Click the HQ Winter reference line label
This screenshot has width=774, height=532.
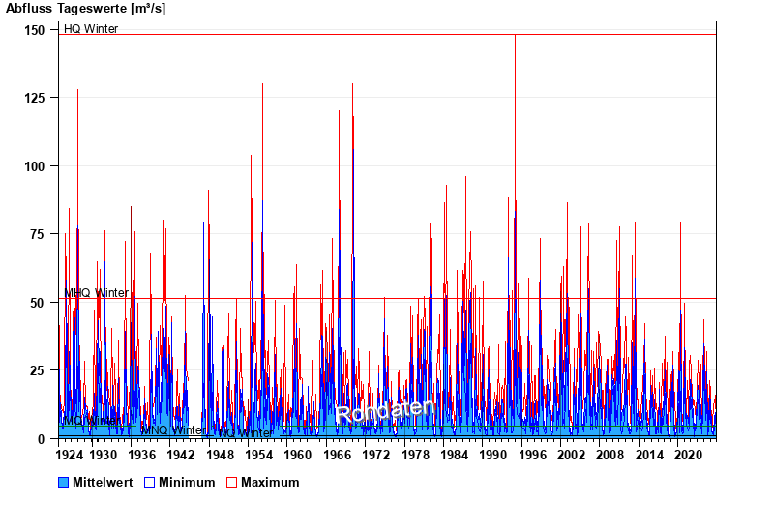(91, 29)
